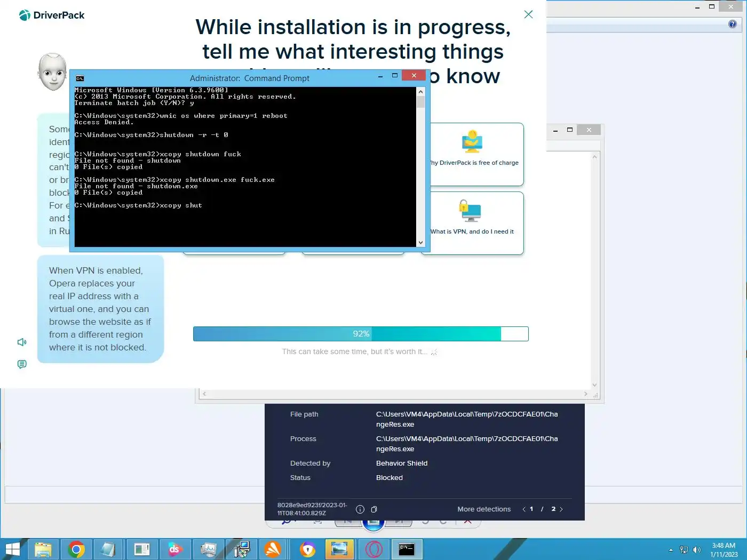Click the Process ChangeRes.exe path value

(x=467, y=444)
